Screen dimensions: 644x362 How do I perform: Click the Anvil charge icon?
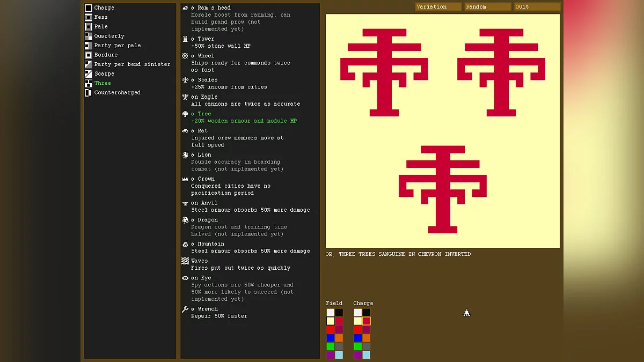tap(185, 203)
